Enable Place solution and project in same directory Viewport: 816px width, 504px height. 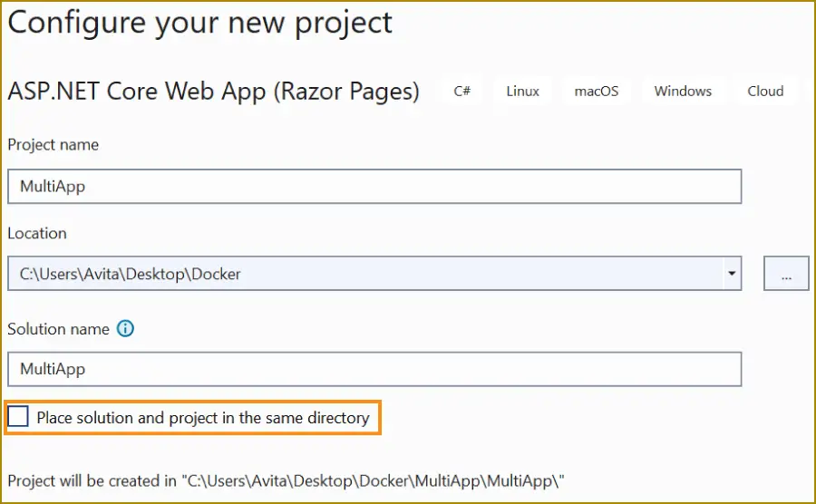click(18, 417)
